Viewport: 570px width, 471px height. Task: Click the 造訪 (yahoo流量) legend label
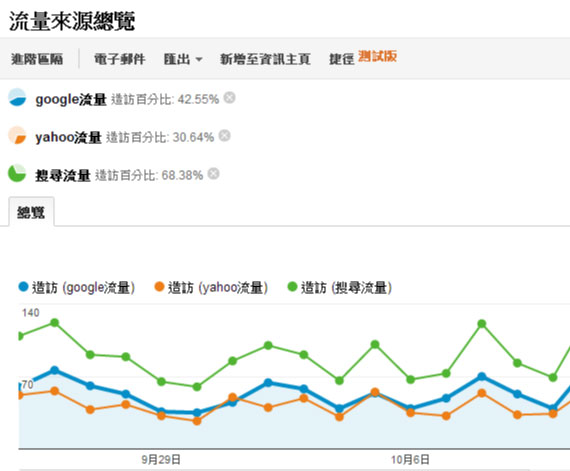[x=218, y=288]
